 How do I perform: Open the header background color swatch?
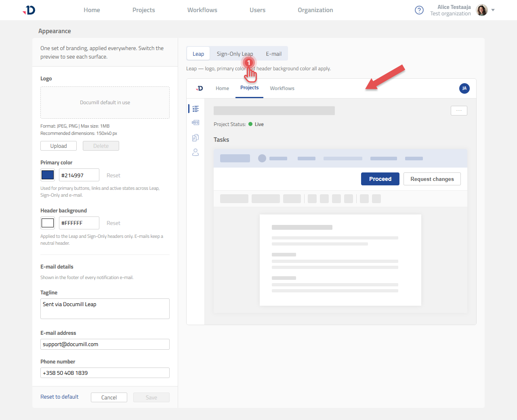[x=48, y=223]
